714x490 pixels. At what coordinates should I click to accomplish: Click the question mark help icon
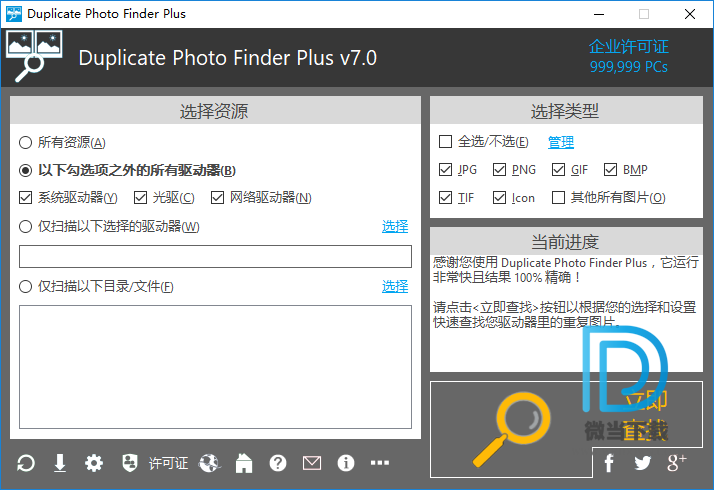278,463
